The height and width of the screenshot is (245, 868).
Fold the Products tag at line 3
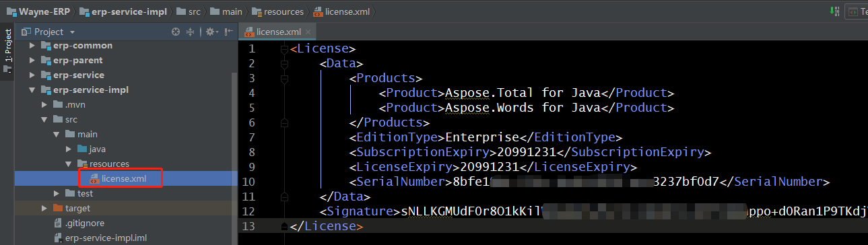(x=284, y=78)
